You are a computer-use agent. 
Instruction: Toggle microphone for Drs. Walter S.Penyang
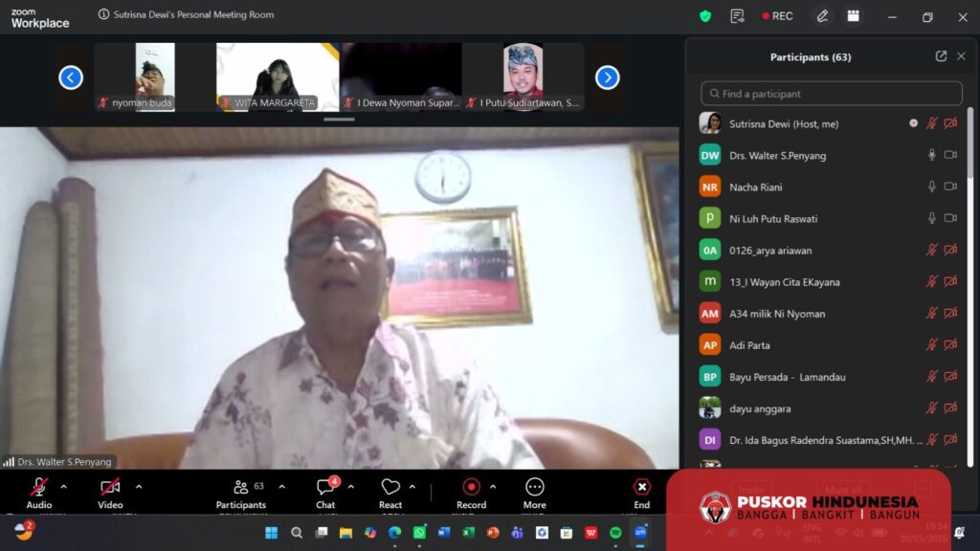(x=931, y=155)
